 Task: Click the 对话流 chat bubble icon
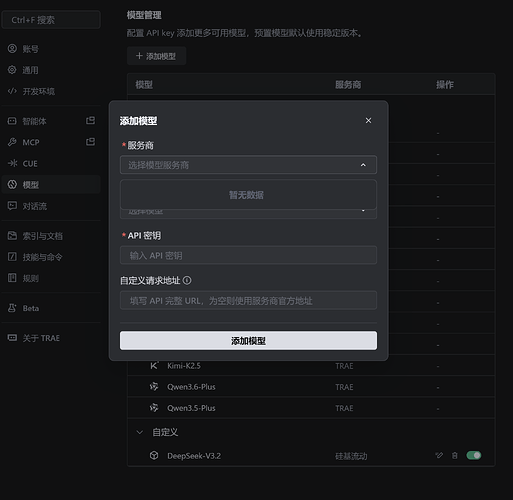(12, 206)
